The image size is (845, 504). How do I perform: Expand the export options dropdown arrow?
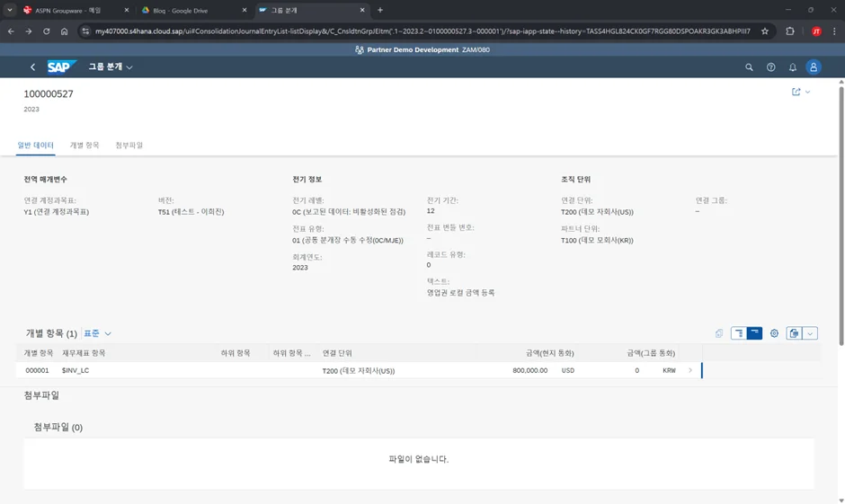[810, 333]
